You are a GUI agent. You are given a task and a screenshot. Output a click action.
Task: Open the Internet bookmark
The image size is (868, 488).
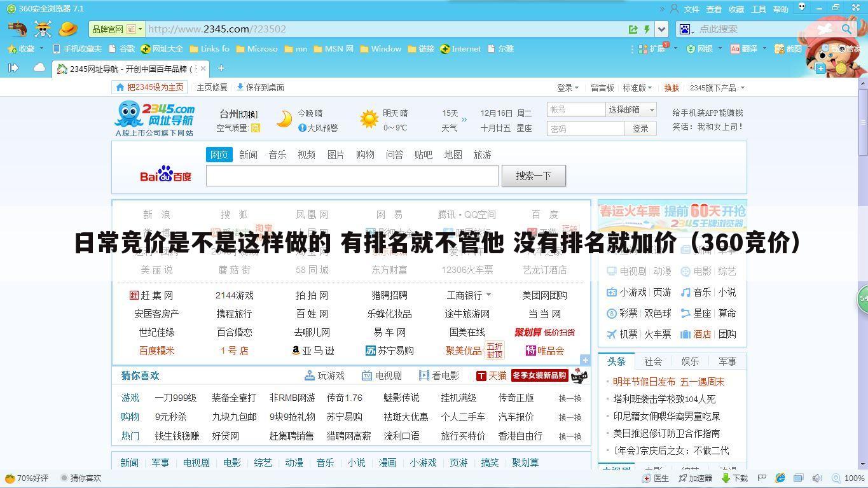(460, 48)
